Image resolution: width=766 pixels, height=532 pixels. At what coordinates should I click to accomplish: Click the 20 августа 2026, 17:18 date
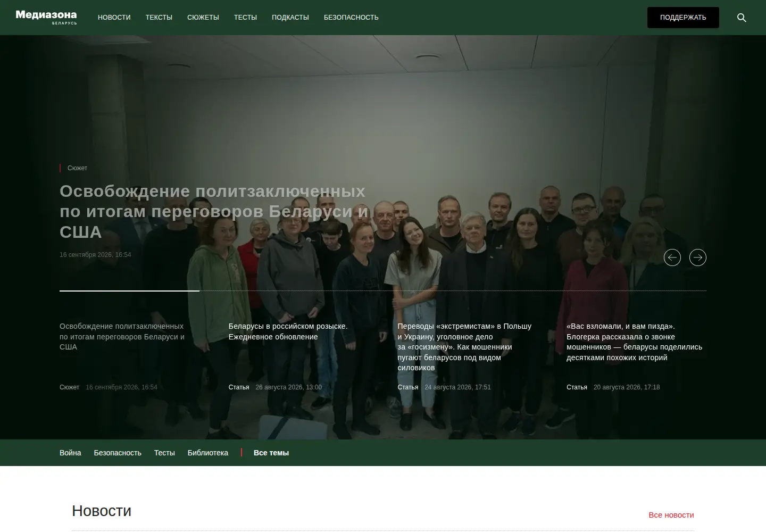click(627, 387)
